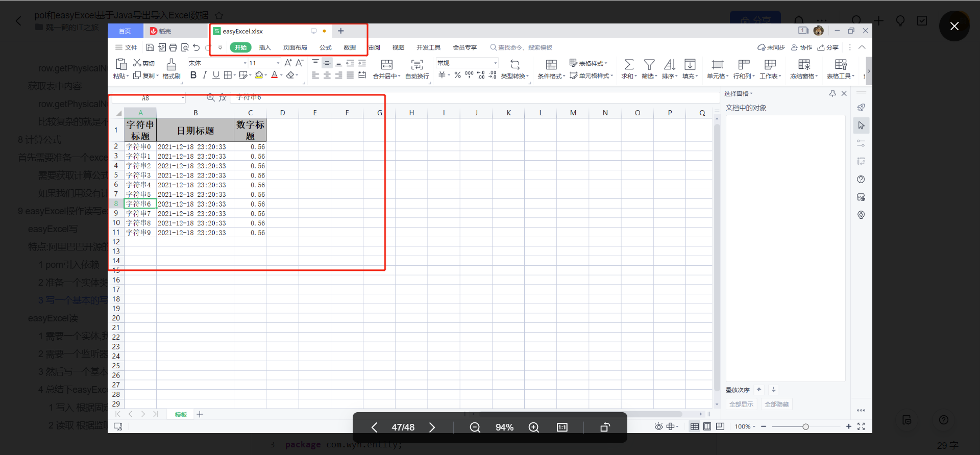The image size is (980, 455).
Task: Decrease font size with A- icon
Action: click(300, 63)
